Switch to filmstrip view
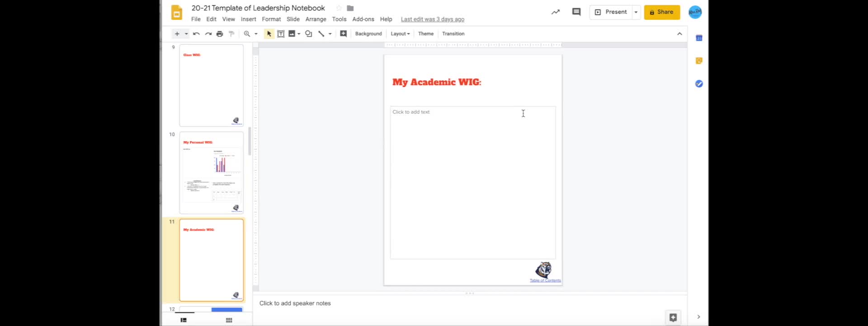 click(x=184, y=320)
